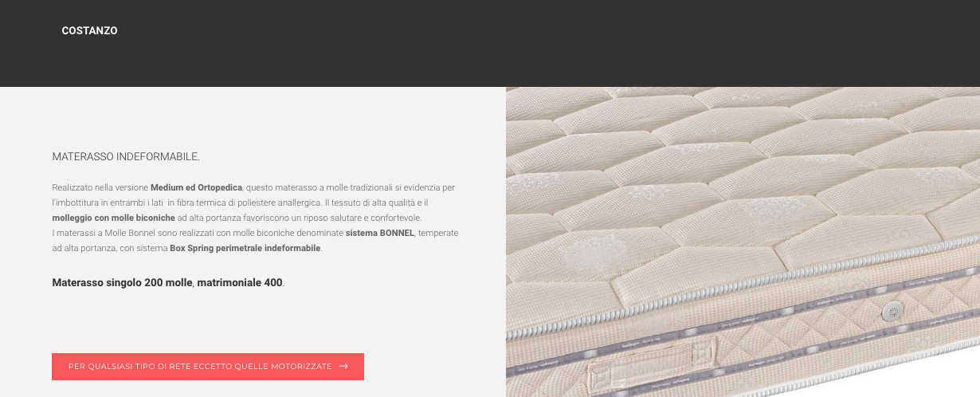
Task: Click 'Materasso singolo 200 molle' text
Action: coord(122,283)
